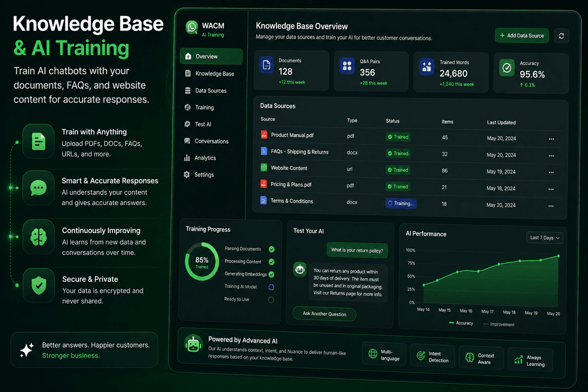Click the Trained Words card icon
Screen dimensions: 588x392
[x=427, y=67]
